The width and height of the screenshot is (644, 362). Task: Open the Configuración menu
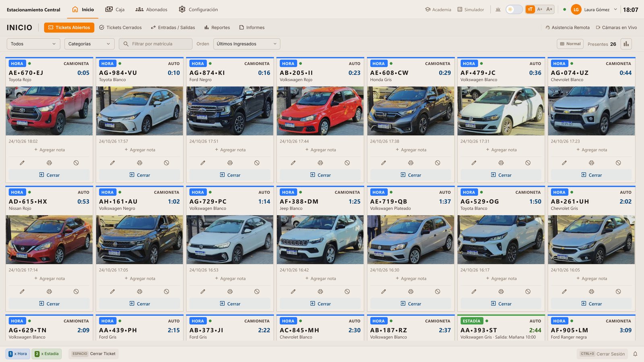(x=198, y=10)
